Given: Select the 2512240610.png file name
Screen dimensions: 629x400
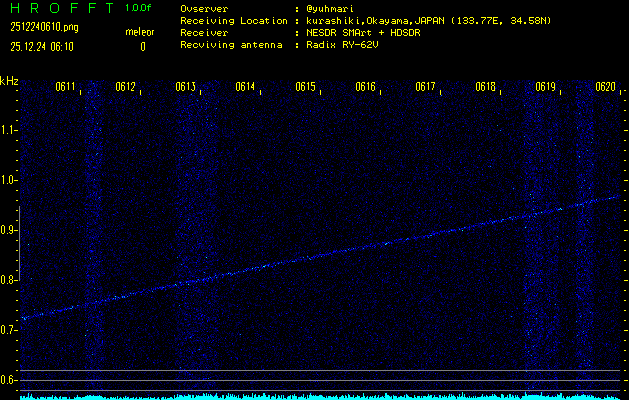Looking at the screenshot, I should tap(47, 27).
